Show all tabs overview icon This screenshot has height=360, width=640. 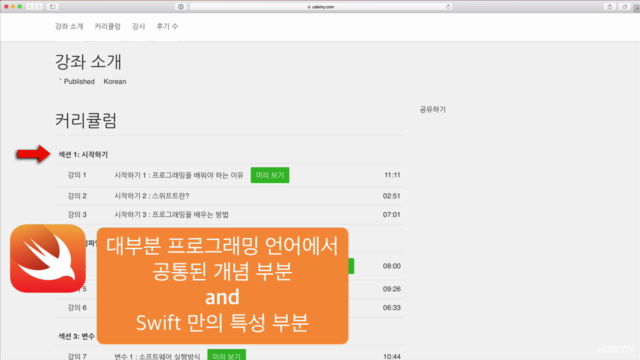click(624, 7)
